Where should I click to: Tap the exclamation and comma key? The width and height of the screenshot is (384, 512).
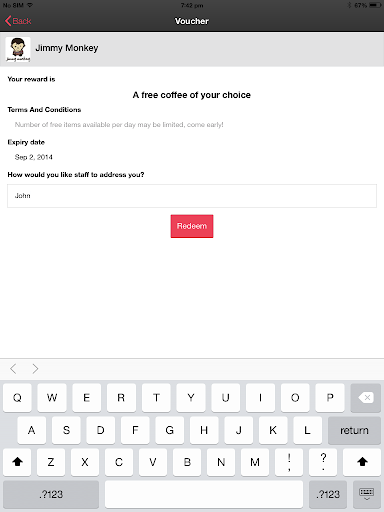pos(289,462)
